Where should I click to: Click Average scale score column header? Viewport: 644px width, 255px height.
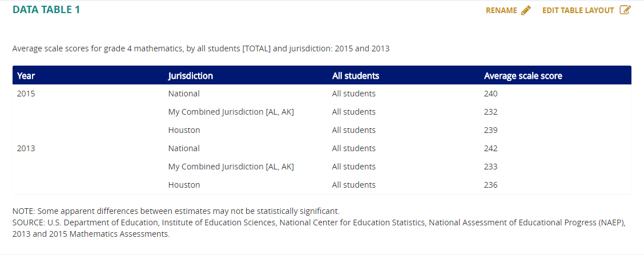click(x=523, y=76)
